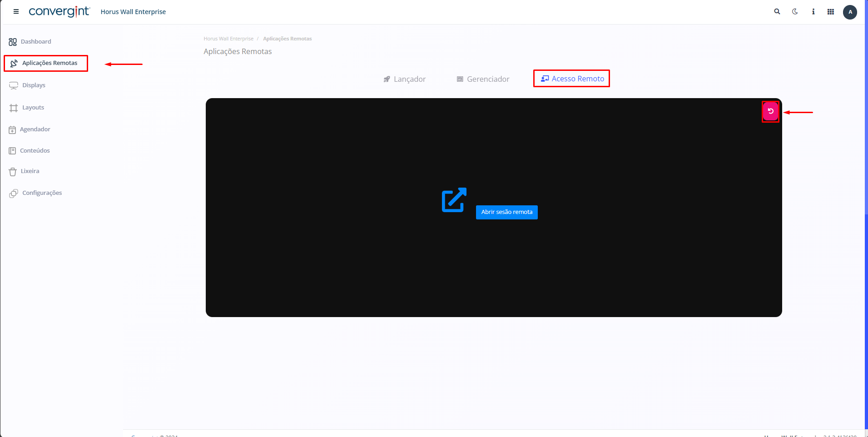Open the Agendador sidebar item
The height and width of the screenshot is (437, 868).
tap(30, 129)
